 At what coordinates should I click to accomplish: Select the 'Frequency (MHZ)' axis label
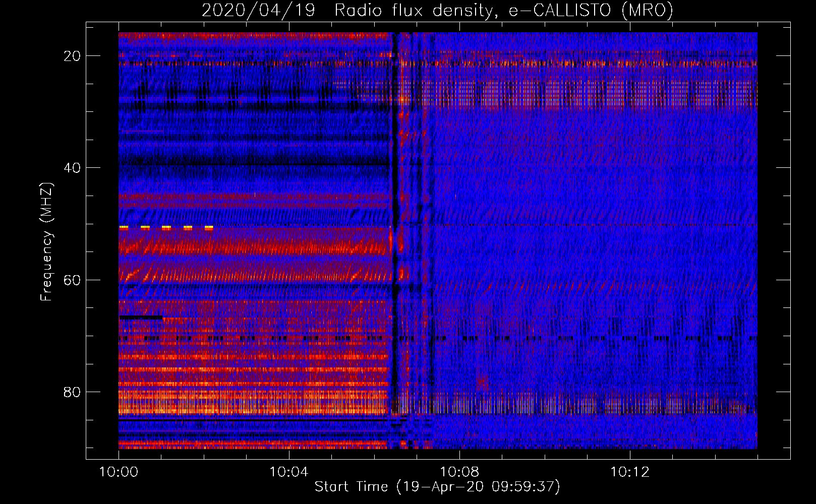(x=46, y=242)
